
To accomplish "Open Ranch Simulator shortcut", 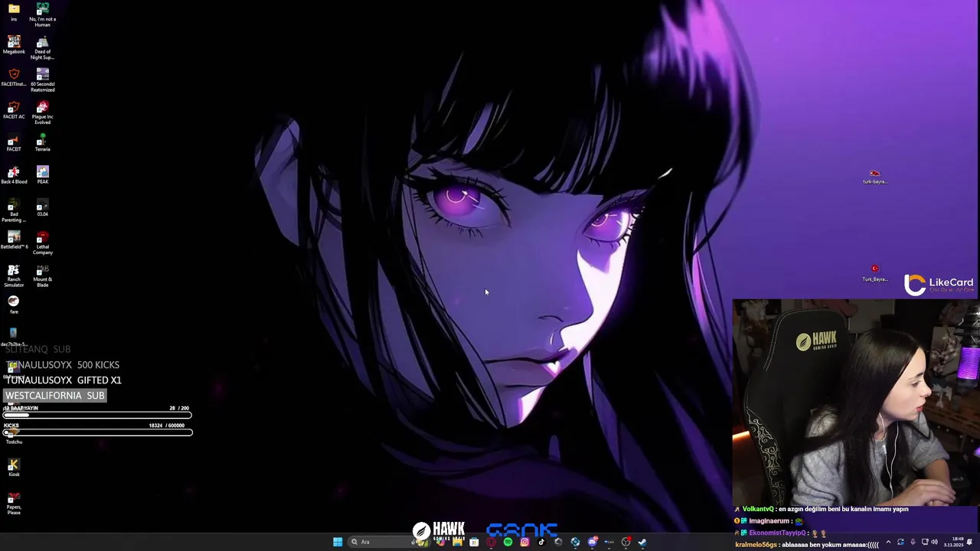I will (14, 275).
